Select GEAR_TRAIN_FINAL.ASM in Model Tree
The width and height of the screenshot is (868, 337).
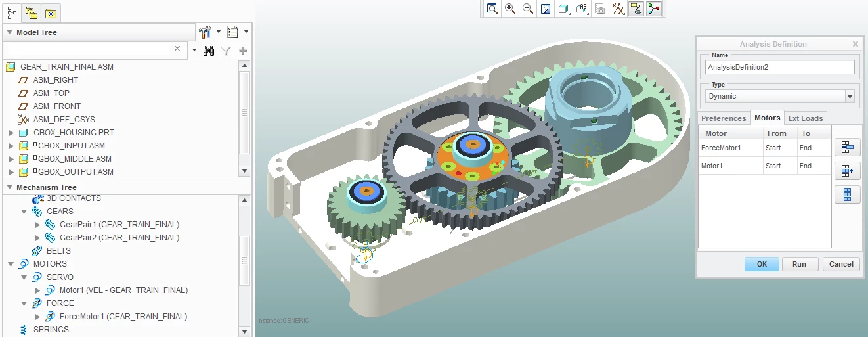click(x=67, y=67)
